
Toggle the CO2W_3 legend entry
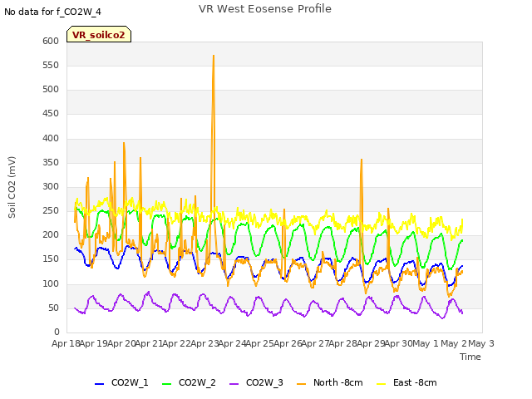[x=257, y=382]
